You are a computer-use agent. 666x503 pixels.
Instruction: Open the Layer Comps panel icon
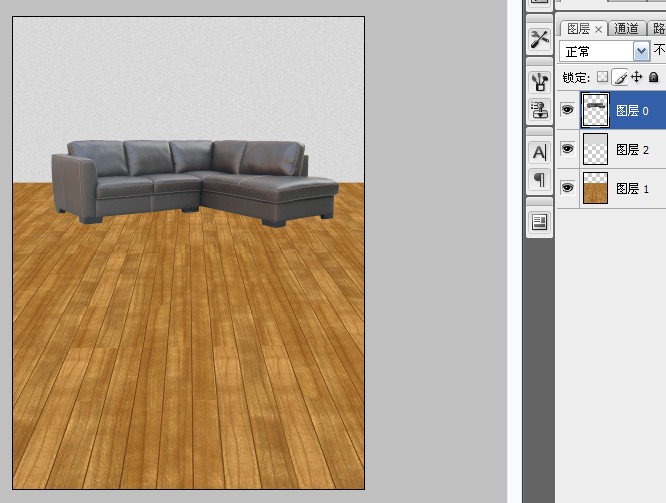pos(539,222)
